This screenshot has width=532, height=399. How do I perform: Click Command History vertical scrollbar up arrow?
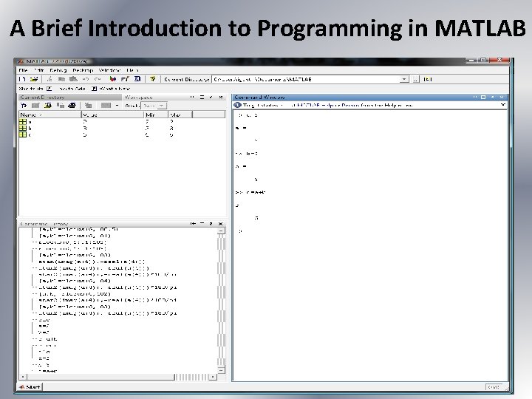click(x=221, y=231)
